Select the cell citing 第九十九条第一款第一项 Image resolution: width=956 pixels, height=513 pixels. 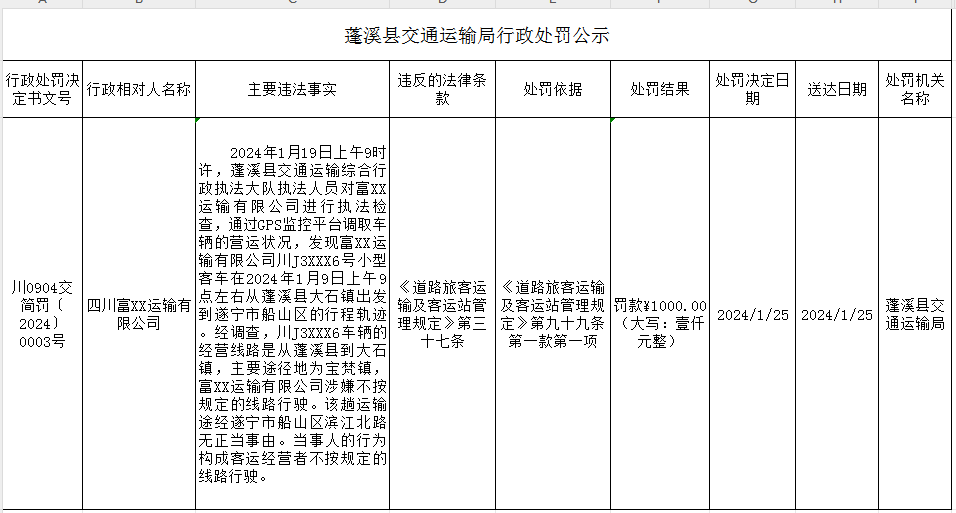pyautogui.click(x=552, y=314)
